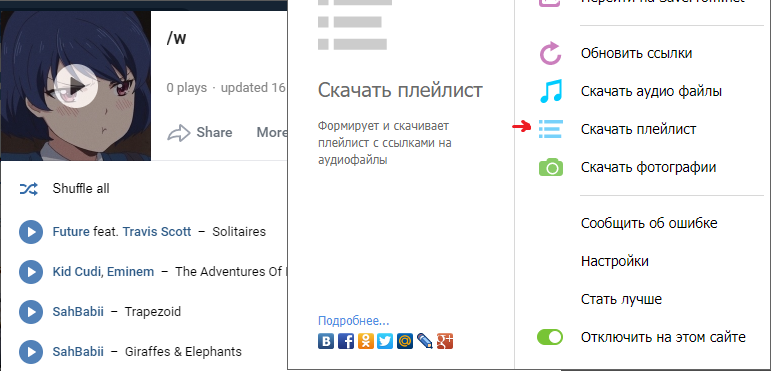Share via Twitter bird icon

coord(385,341)
